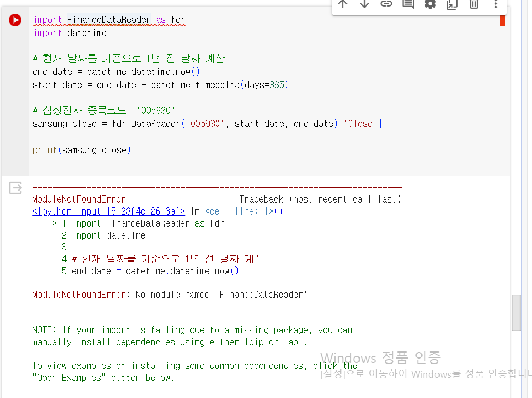Click the '"Open Examples" button below' text
Viewport: 532px width, 398px height.
click(x=103, y=378)
